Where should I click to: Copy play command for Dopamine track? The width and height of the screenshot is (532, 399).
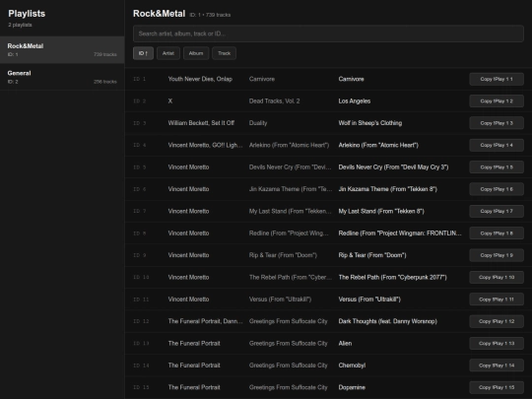[x=497, y=387]
